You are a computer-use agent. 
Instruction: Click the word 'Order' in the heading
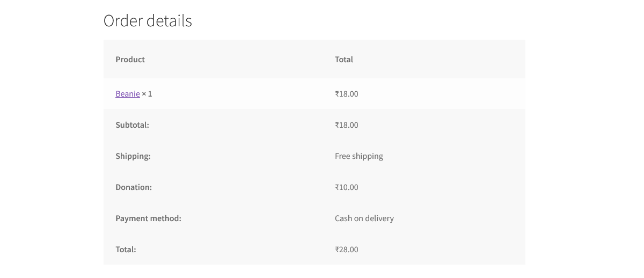(122, 21)
